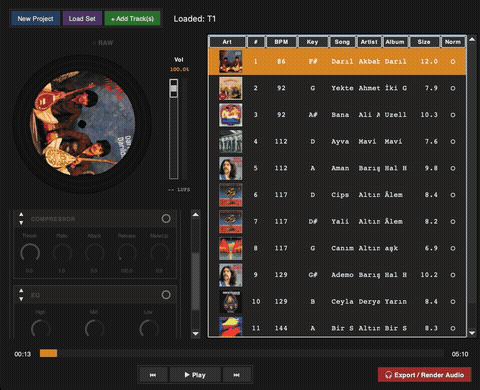Select song name Ademo in track 9
The height and width of the screenshot is (390, 480).
(342, 275)
